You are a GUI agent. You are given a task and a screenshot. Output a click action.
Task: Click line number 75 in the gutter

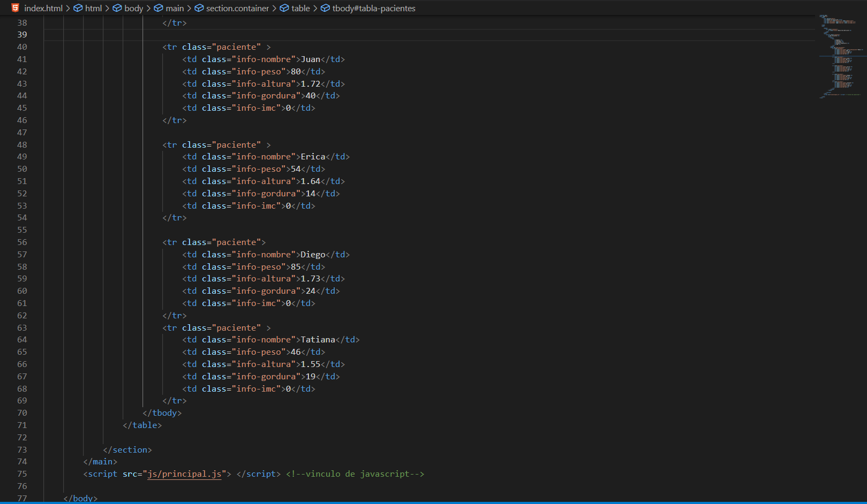click(22, 474)
